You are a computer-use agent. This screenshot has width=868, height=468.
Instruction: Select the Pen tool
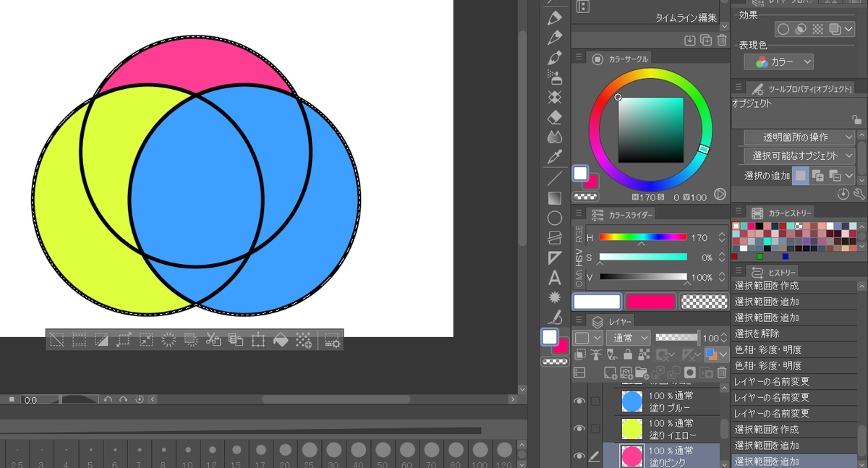[x=555, y=17]
